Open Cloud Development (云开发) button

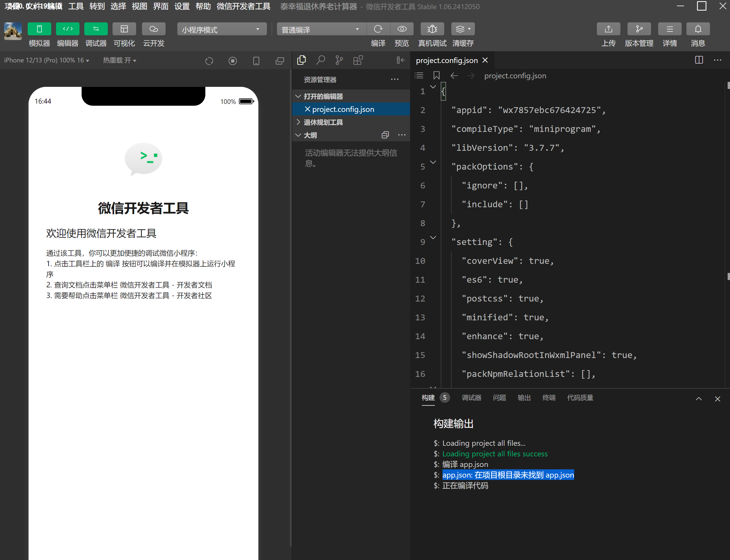[x=153, y=29]
